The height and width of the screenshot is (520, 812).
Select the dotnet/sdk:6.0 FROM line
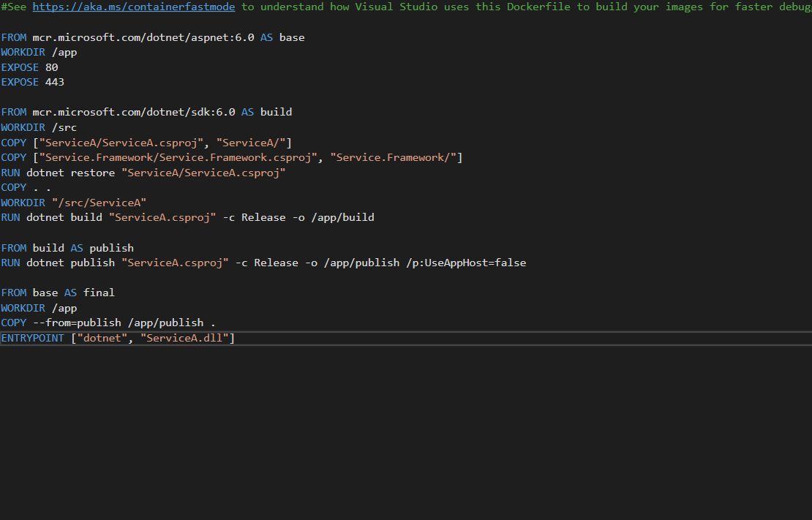tap(146, 112)
